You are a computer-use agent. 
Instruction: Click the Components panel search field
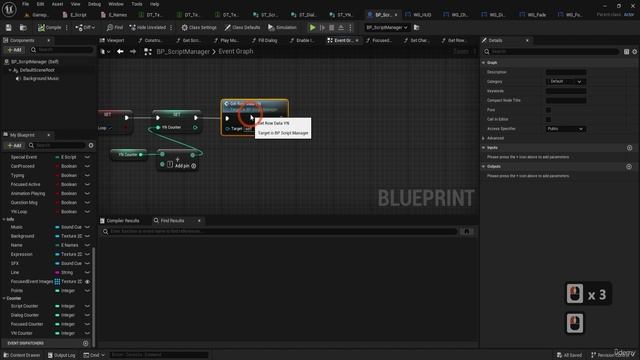click(61, 50)
